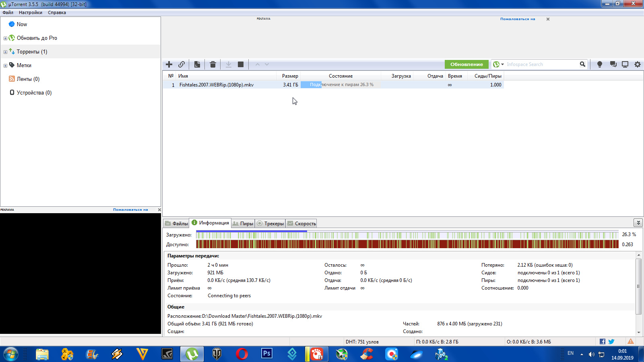Screen dimensions: 644x362
Task: Click the lightbulb icon in toolbar
Action: (600, 64)
